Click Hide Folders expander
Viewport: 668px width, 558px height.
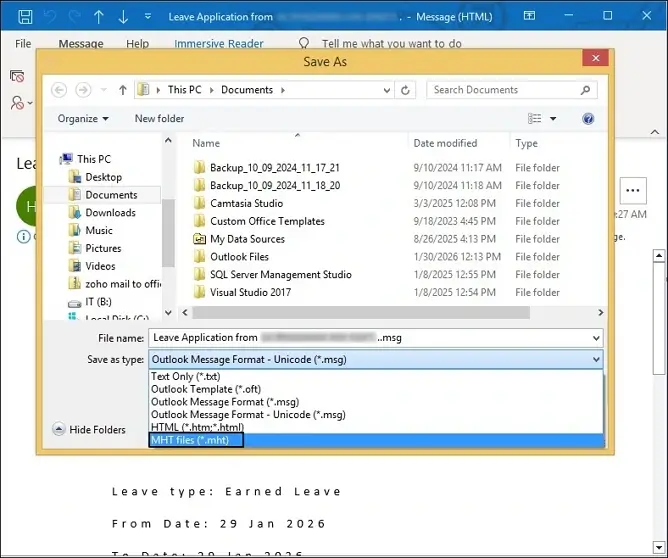[89, 429]
